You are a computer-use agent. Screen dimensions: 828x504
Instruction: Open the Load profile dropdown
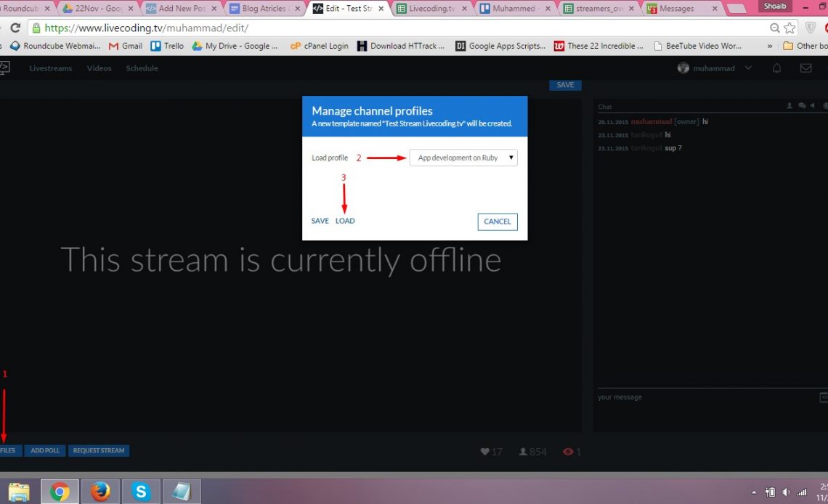(x=463, y=158)
